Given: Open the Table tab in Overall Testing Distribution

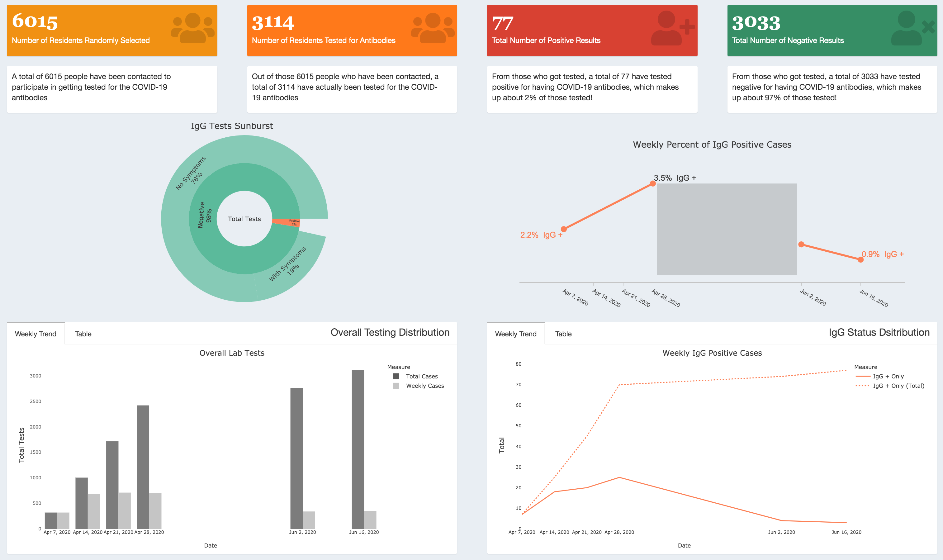Looking at the screenshot, I should (83, 334).
